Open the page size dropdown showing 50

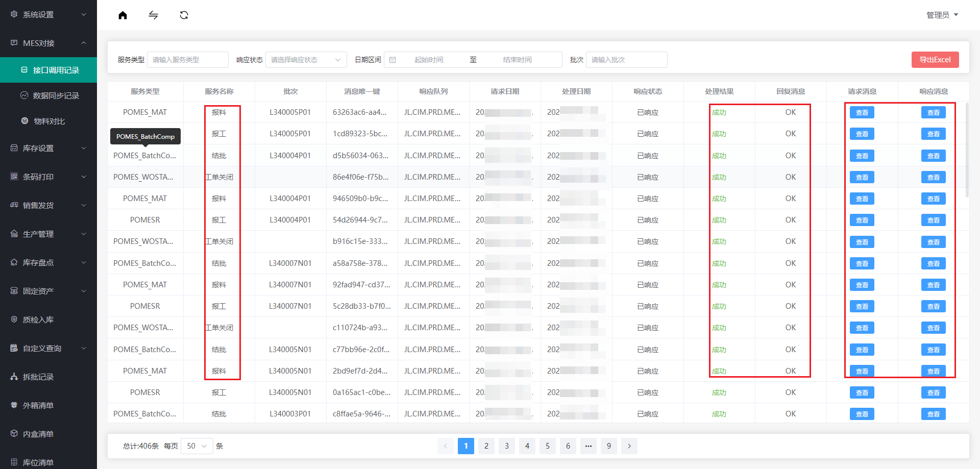point(197,446)
